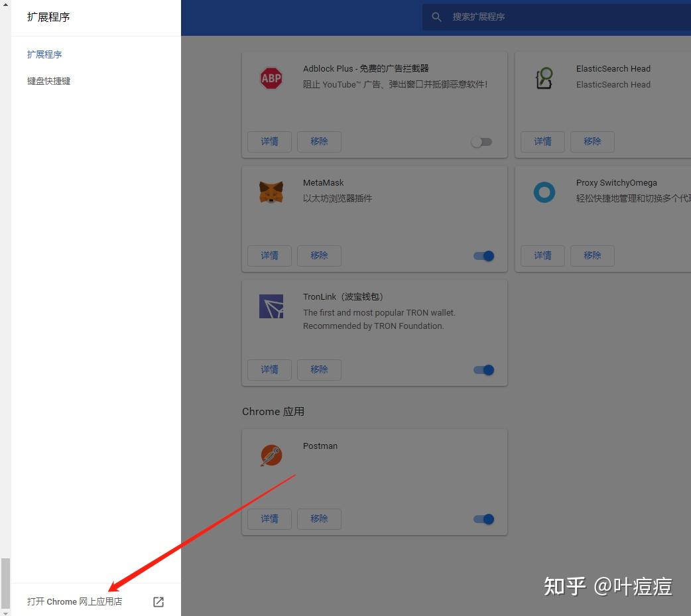Open 详情 for Postman

[269, 519]
